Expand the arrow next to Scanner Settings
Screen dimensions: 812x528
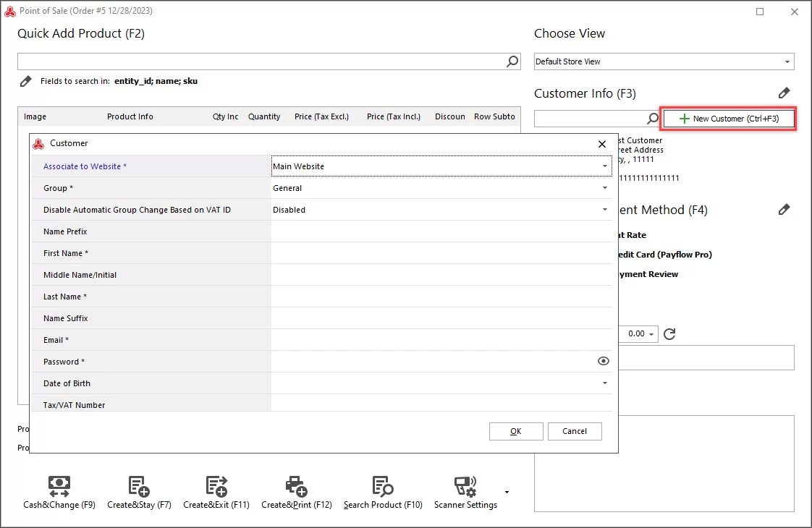[507, 493]
